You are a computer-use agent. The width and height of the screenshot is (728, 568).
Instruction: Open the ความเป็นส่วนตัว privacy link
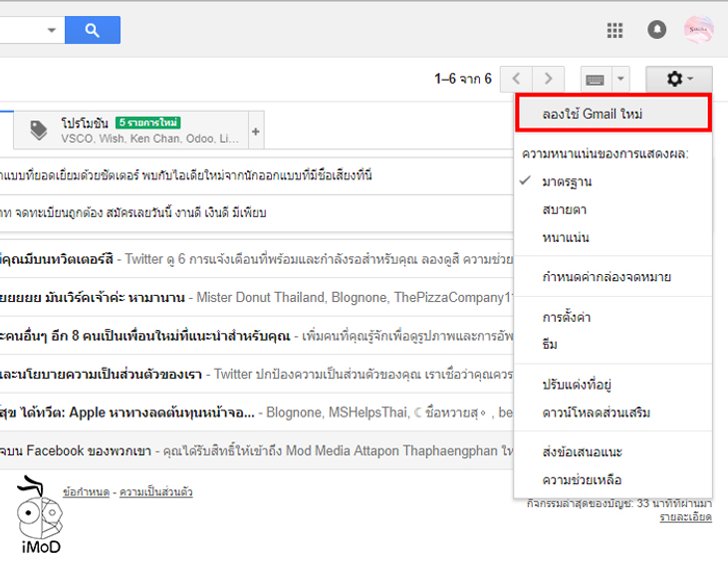point(156,492)
